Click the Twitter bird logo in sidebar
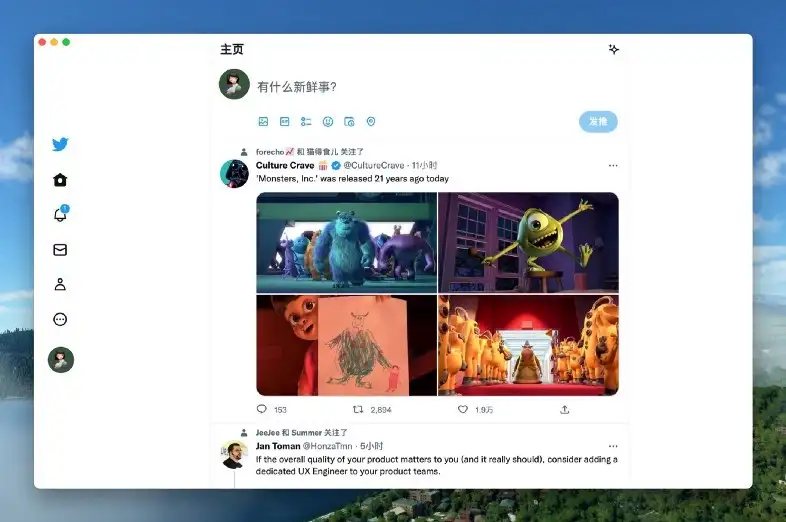The width and height of the screenshot is (786, 522). [x=60, y=144]
